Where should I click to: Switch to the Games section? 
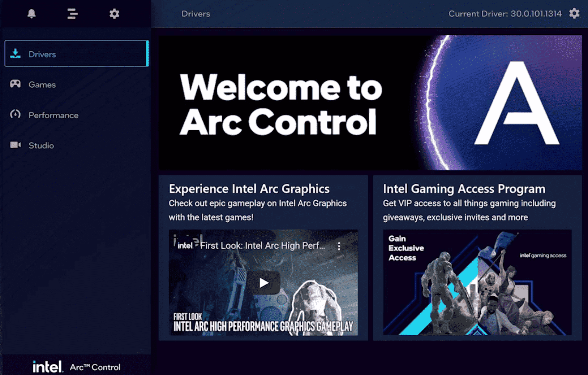coord(42,84)
